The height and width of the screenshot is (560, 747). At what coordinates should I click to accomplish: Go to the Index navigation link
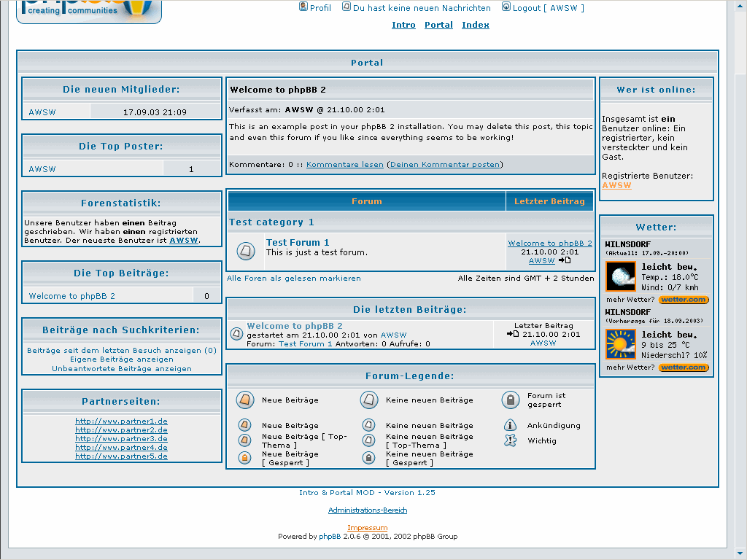476,25
